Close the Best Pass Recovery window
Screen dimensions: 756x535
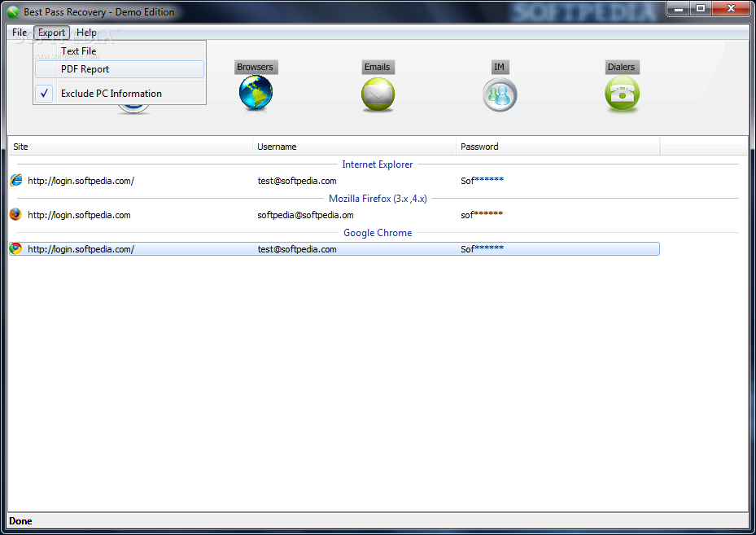(x=731, y=8)
